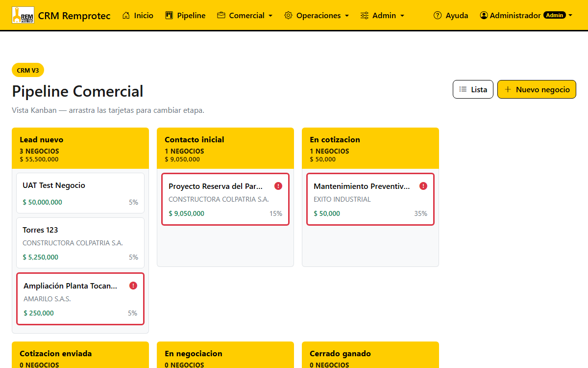This screenshot has width=588, height=368.
Task: Click the kanban icon beside Pipeline
Action: click(170, 15)
